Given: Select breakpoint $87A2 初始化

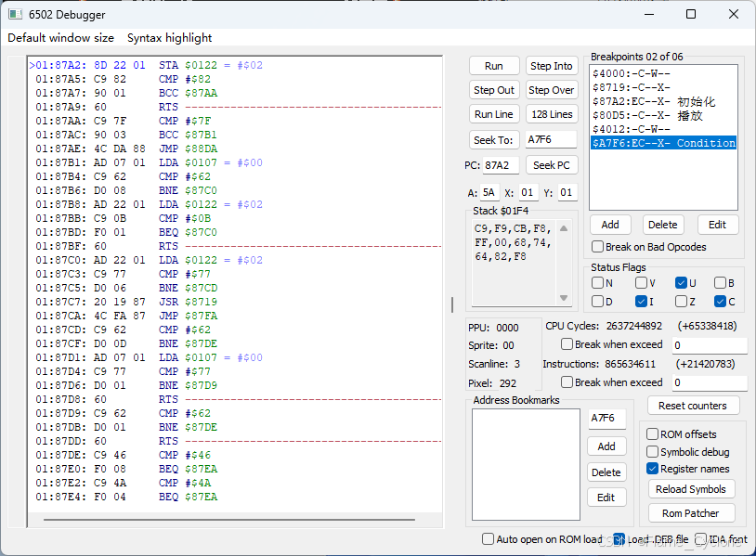Looking at the screenshot, I should click(x=663, y=101).
